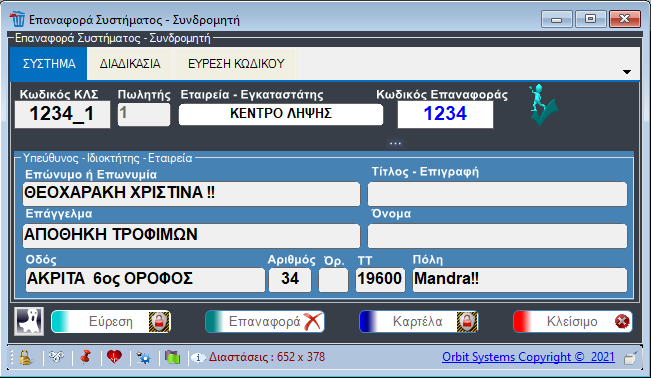
Task: Click the red heart pulse icon
Action: click(x=114, y=357)
